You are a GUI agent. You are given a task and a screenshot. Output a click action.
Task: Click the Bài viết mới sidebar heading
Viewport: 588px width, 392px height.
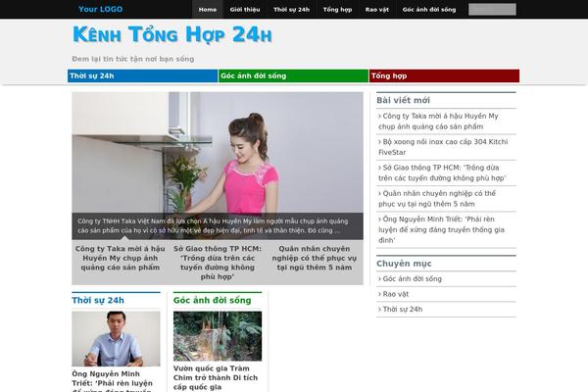tap(403, 100)
